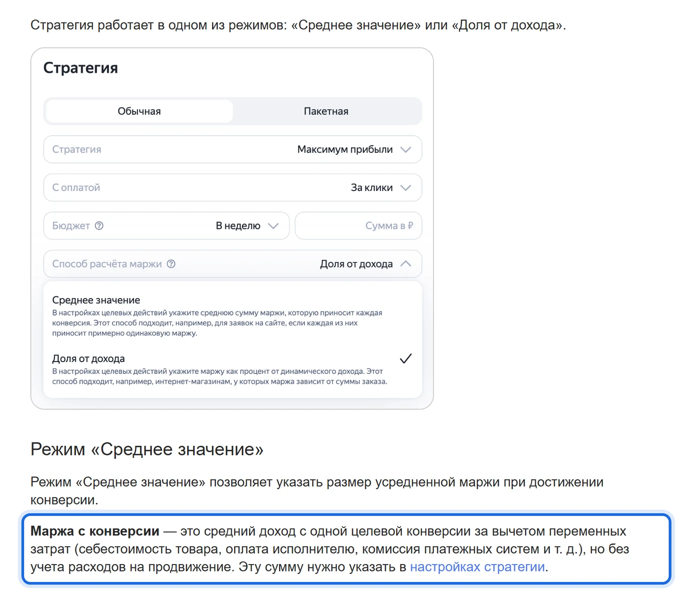The width and height of the screenshot is (700, 590).
Task: Click the Среднее значение option description text
Action: (x=217, y=323)
